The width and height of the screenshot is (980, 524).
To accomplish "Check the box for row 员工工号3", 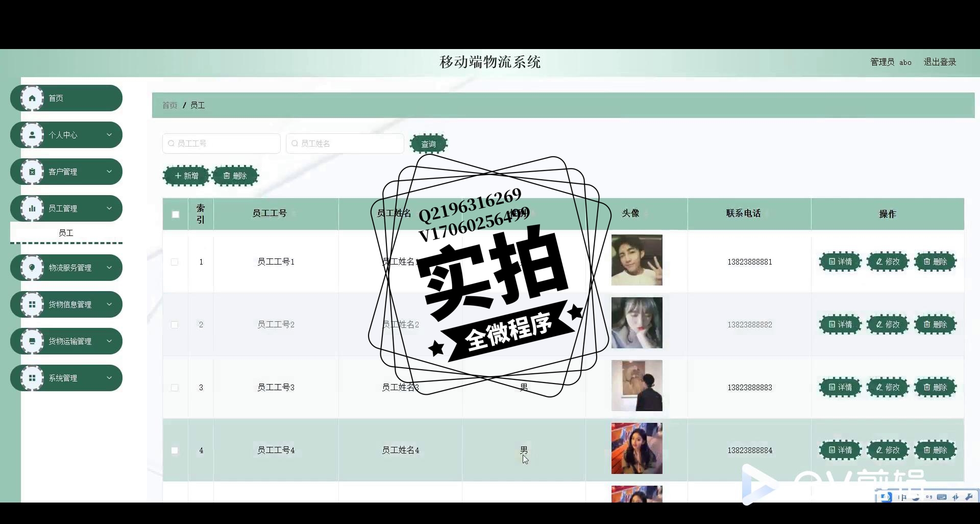I will point(175,388).
